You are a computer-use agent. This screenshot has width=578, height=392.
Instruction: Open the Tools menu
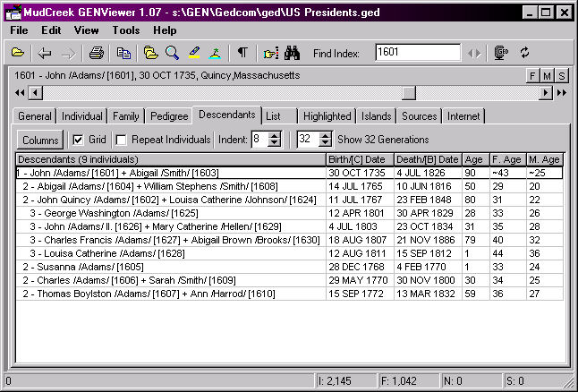pyautogui.click(x=125, y=30)
